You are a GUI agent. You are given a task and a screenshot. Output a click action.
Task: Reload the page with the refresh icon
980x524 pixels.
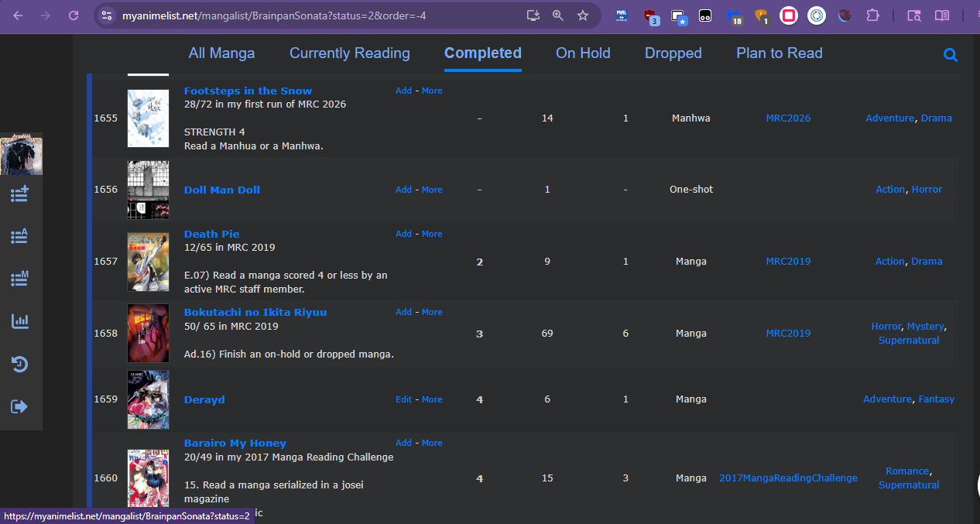pyautogui.click(x=74, y=15)
